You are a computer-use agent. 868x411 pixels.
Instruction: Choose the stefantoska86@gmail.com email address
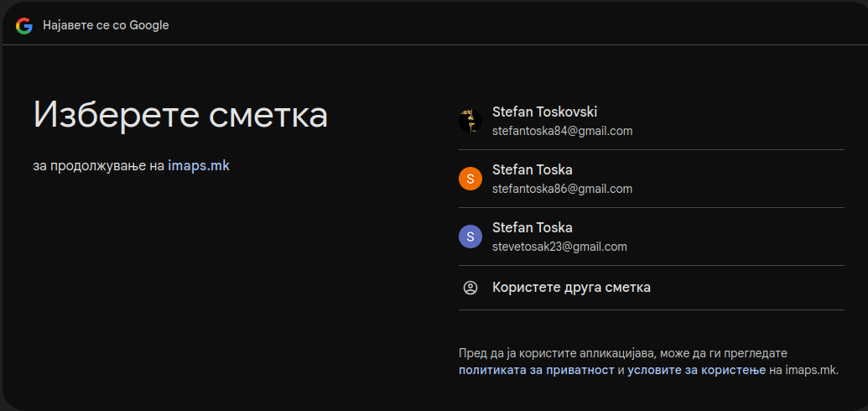[562, 189]
